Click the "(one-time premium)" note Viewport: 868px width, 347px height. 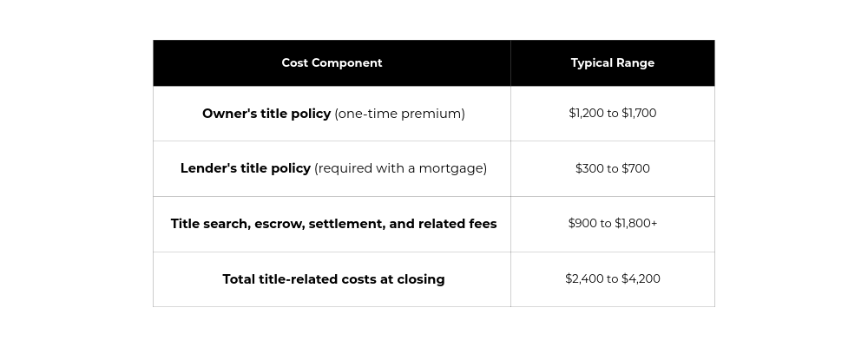399,114
